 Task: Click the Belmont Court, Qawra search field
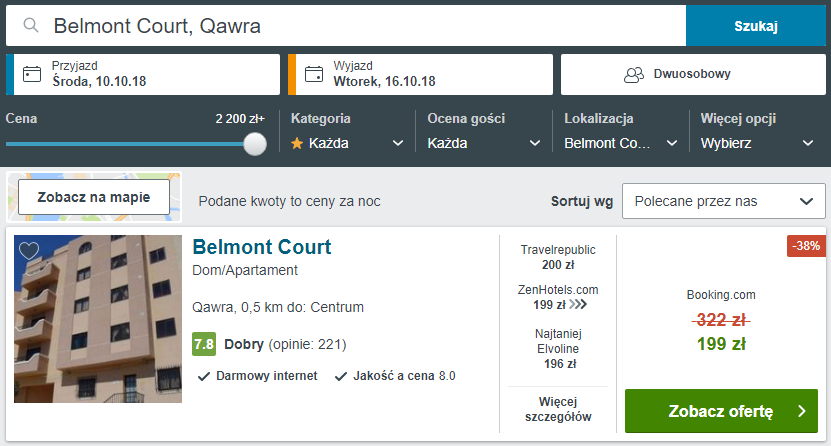click(x=346, y=26)
